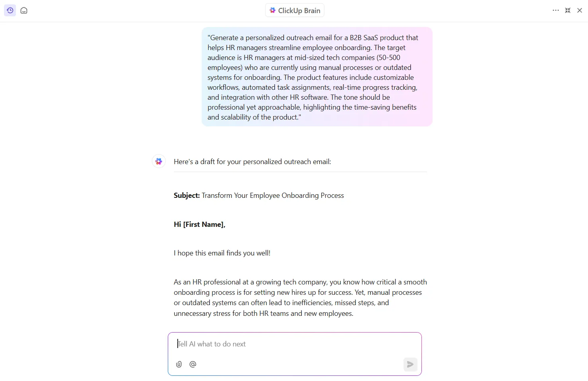Open the three-dots more options menu
This screenshot has width=588, height=381.
pos(556,10)
